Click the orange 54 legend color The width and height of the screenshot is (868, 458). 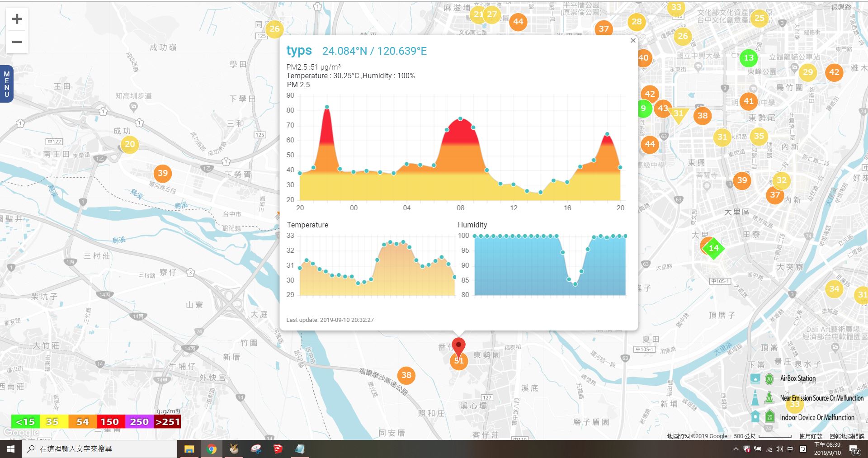click(83, 422)
